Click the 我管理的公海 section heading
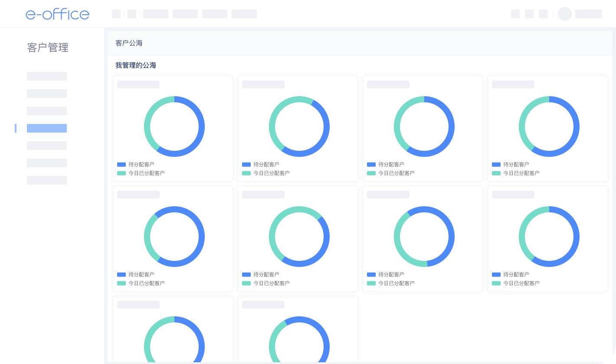 (136, 65)
